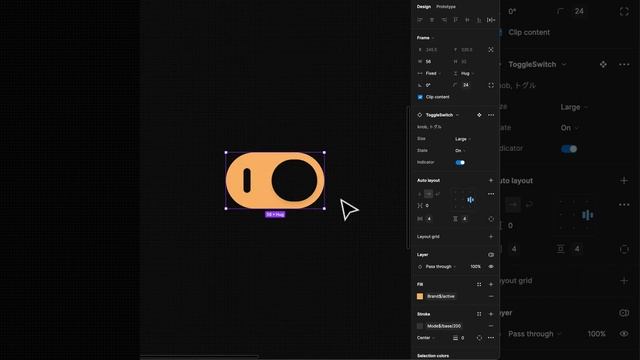Add auto layout plus icon, main panel
The image size is (640, 360).
(x=491, y=180)
